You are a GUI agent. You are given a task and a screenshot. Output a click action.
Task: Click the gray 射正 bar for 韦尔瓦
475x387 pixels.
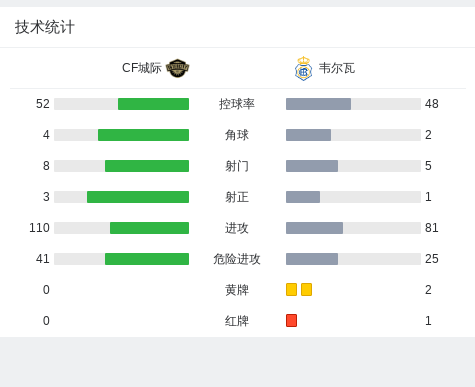tap(303, 197)
